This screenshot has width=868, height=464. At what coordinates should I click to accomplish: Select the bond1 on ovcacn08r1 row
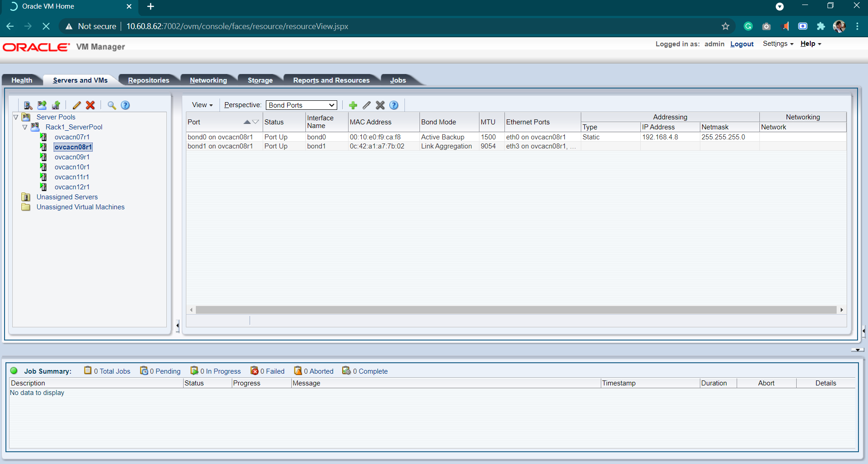pos(516,146)
